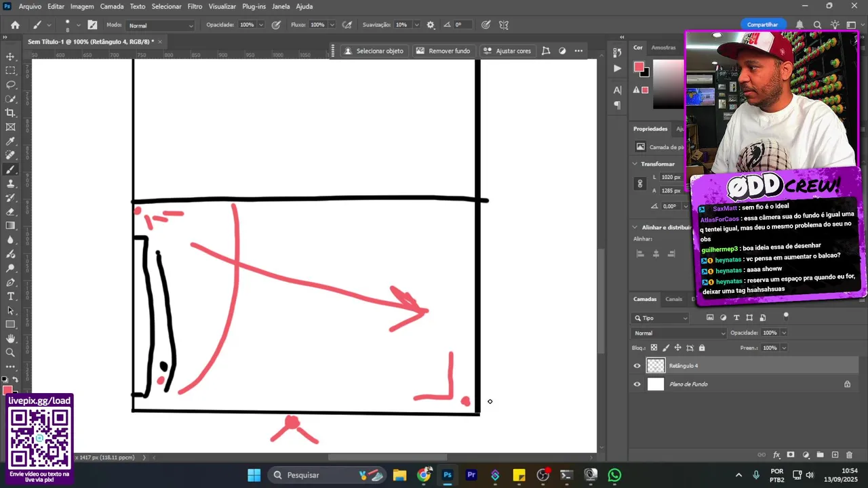This screenshot has height=488, width=868.
Task: Click the Compartilhar button
Action: click(x=762, y=24)
